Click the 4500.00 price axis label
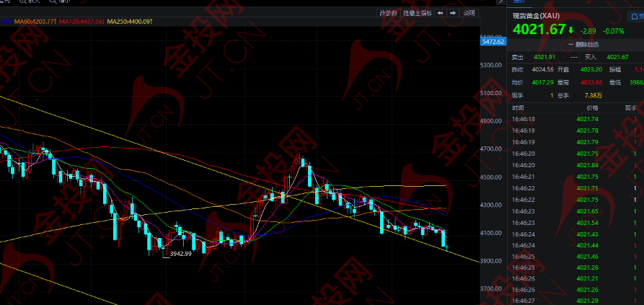Image resolution: width=644 pixels, height=305 pixels. [492, 177]
